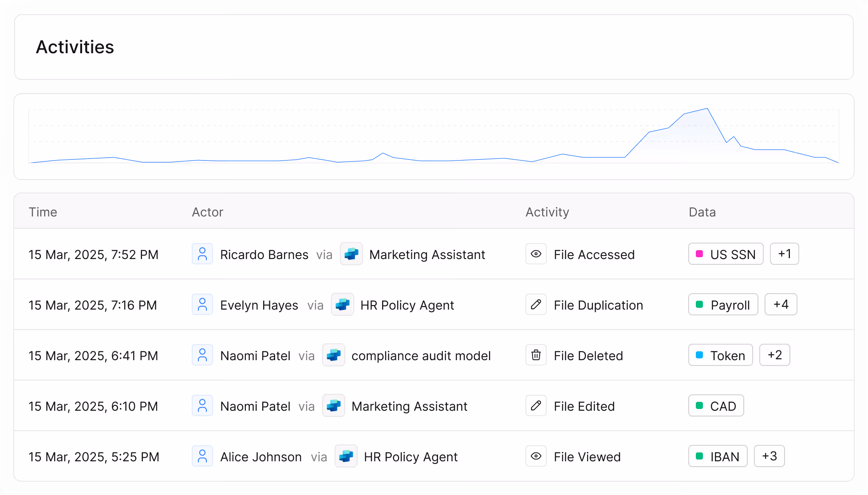Click HR Policy Agent in the 7:16 PM row
Viewport: 868px width, 495px height.
point(407,305)
